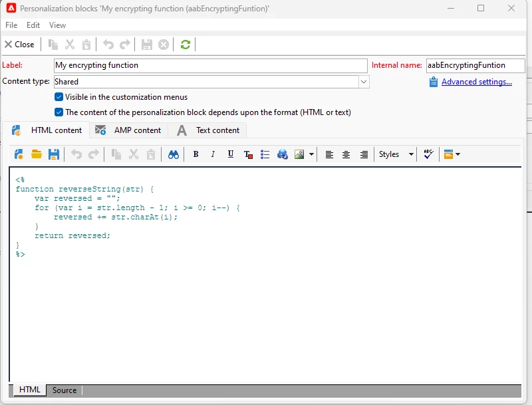Image resolution: width=532 pixels, height=405 pixels.
Task: Click the top toolbar redo arrow
Action: pos(125,45)
